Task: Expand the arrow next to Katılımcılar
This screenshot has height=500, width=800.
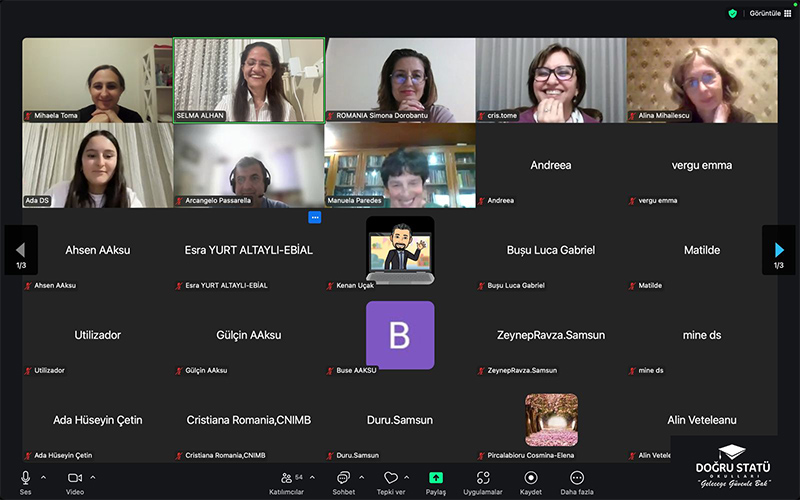Action: click(x=311, y=477)
